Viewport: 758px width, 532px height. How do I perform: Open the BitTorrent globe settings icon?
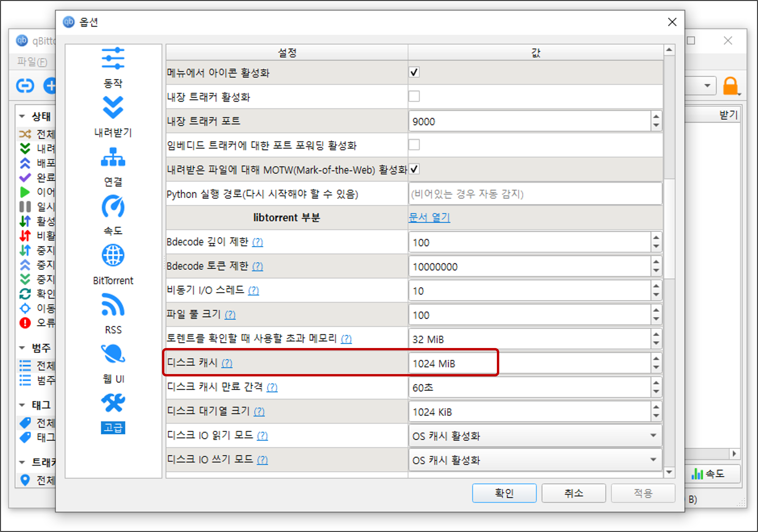(x=113, y=255)
